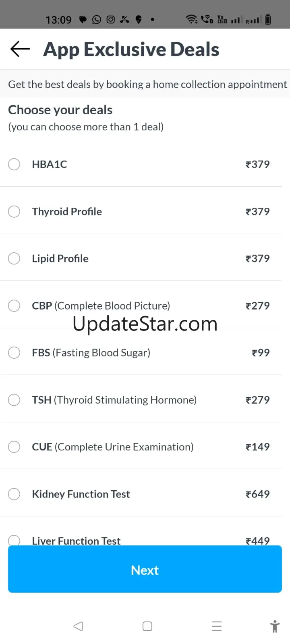The width and height of the screenshot is (290, 644).
Task: Select Kidney Function Test radio button
Action: [x=14, y=494]
